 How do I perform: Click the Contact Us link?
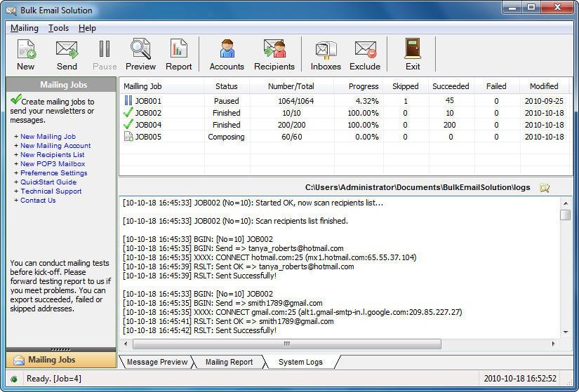[38, 200]
